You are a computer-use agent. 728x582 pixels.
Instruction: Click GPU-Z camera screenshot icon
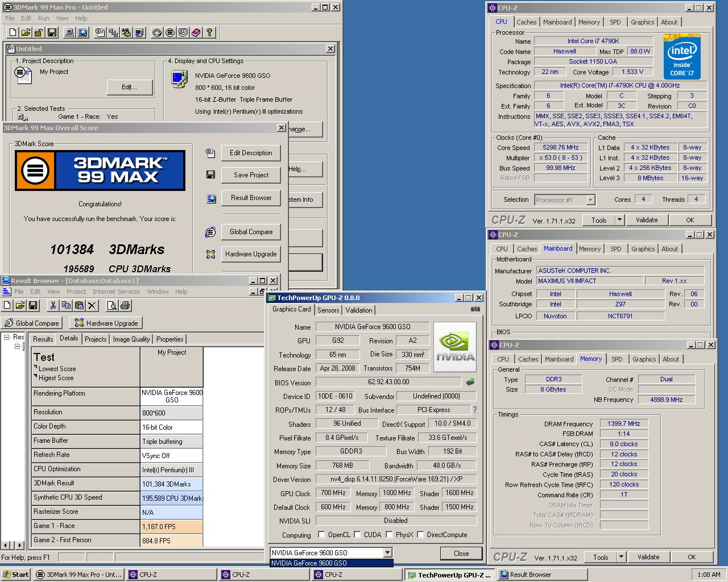point(475,309)
